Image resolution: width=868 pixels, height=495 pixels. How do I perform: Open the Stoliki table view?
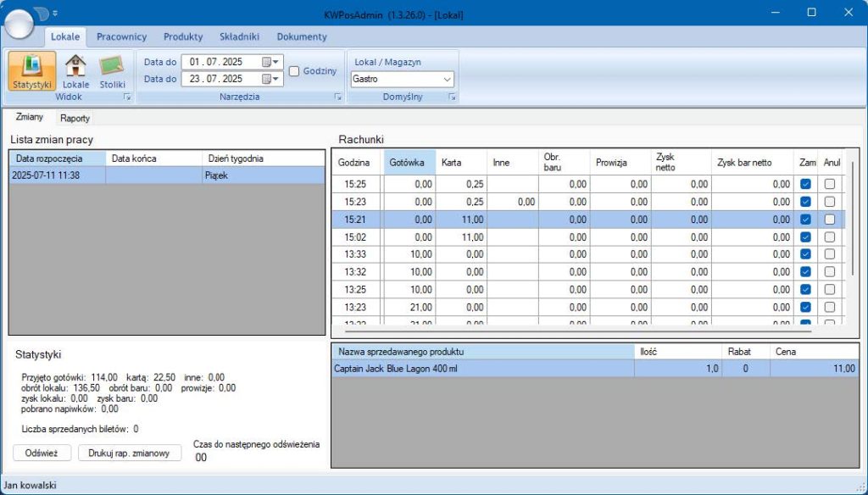pos(112,71)
